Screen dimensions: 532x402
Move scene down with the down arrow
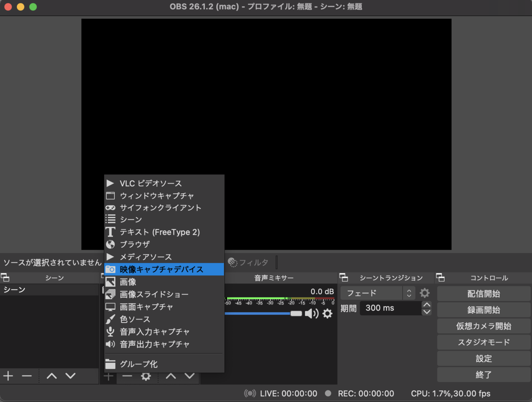click(70, 376)
